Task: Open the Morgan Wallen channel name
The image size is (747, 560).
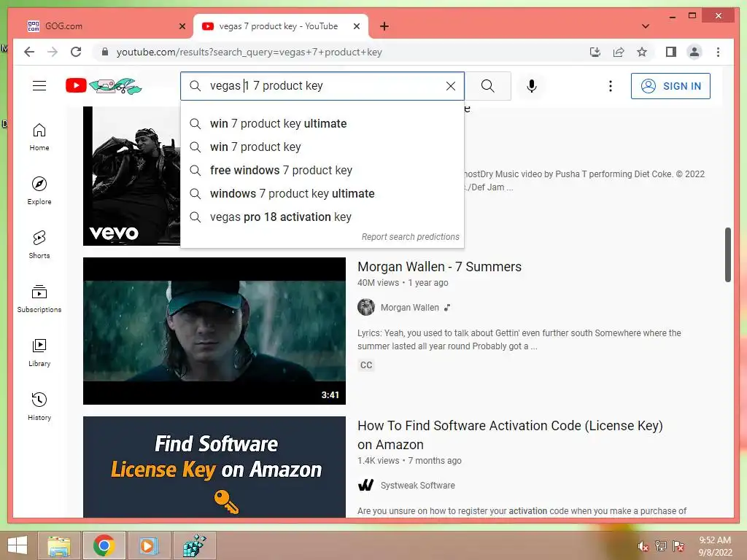Action: [x=409, y=308]
